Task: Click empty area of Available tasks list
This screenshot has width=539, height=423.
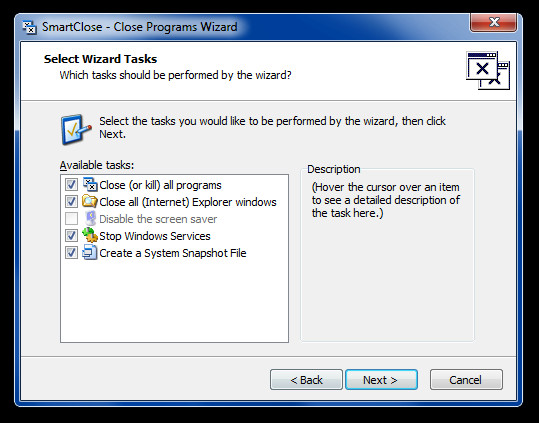Action: pyautogui.click(x=174, y=302)
